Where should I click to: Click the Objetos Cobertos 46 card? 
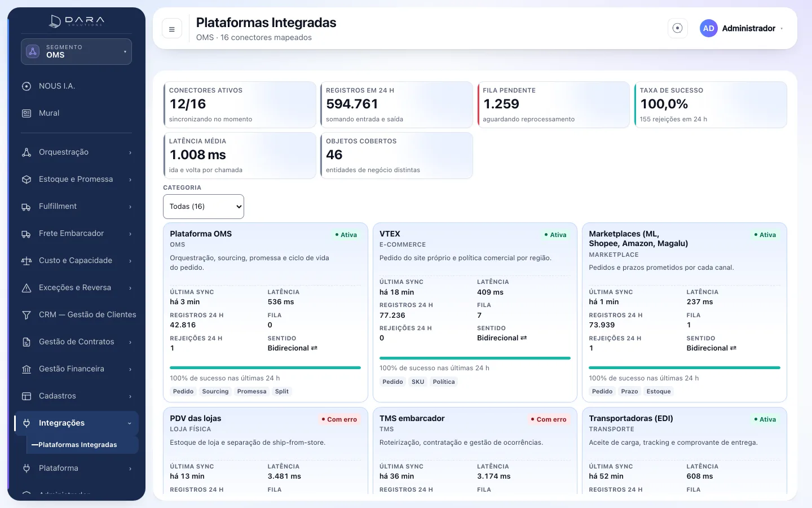396,156
